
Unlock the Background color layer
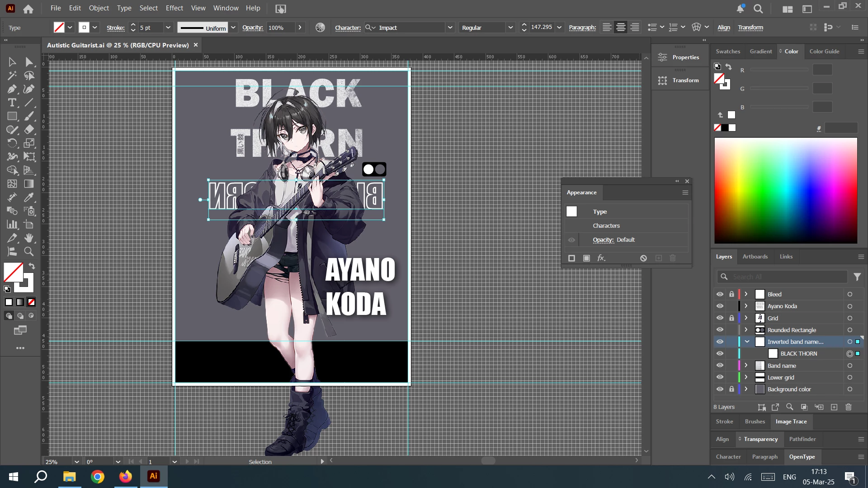tap(731, 389)
